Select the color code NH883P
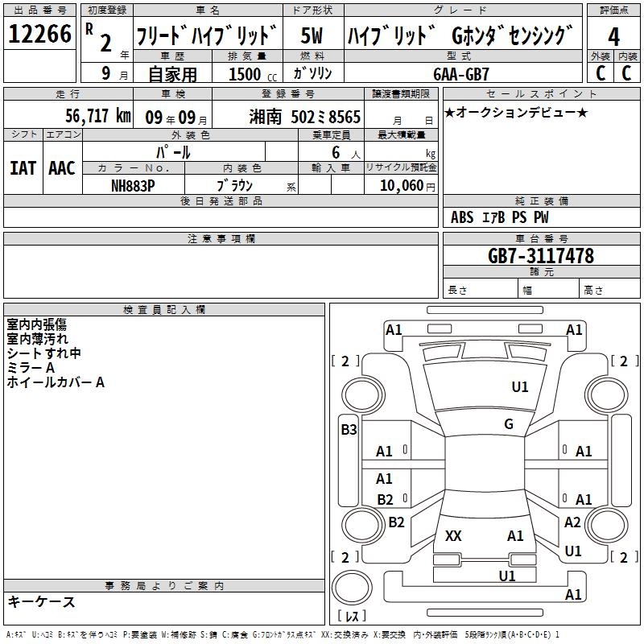The image size is (644, 644). (x=133, y=185)
